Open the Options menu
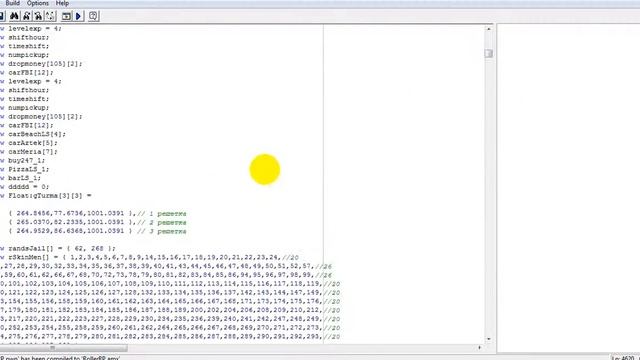 38,3
